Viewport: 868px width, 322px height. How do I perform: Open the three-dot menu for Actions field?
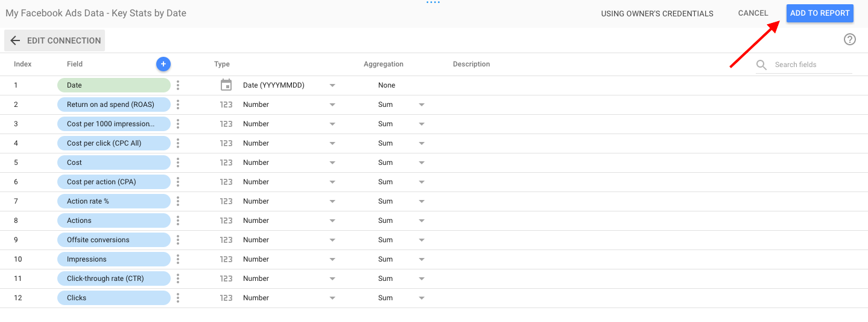(x=178, y=221)
